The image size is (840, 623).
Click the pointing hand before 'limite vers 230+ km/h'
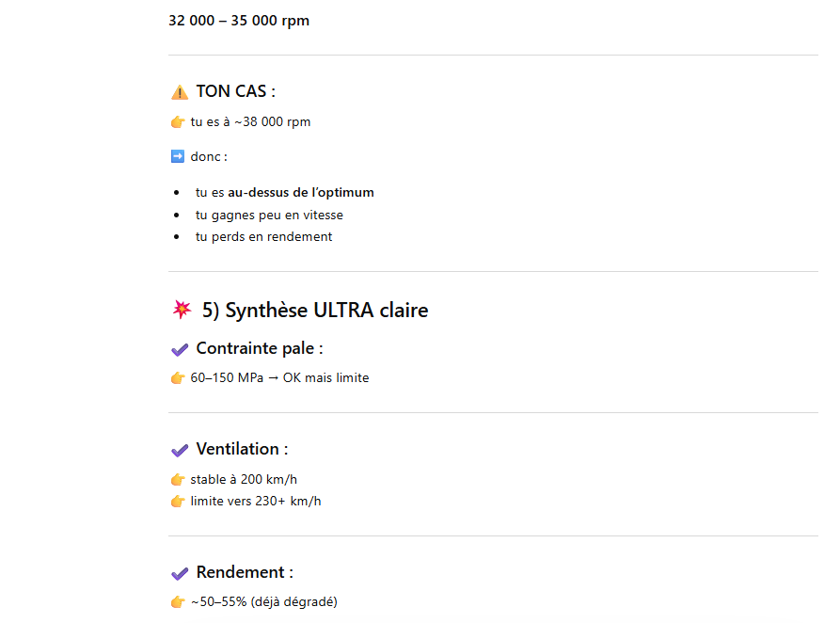point(178,502)
